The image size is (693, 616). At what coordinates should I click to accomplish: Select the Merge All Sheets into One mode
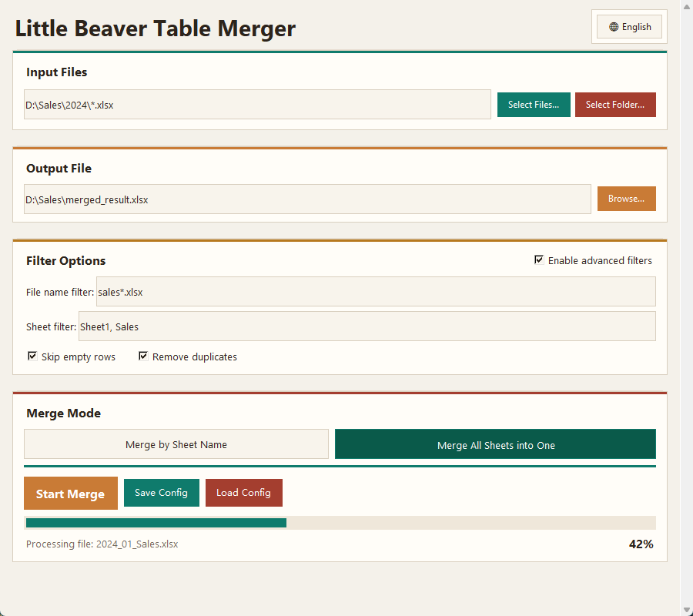click(x=495, y=444)
